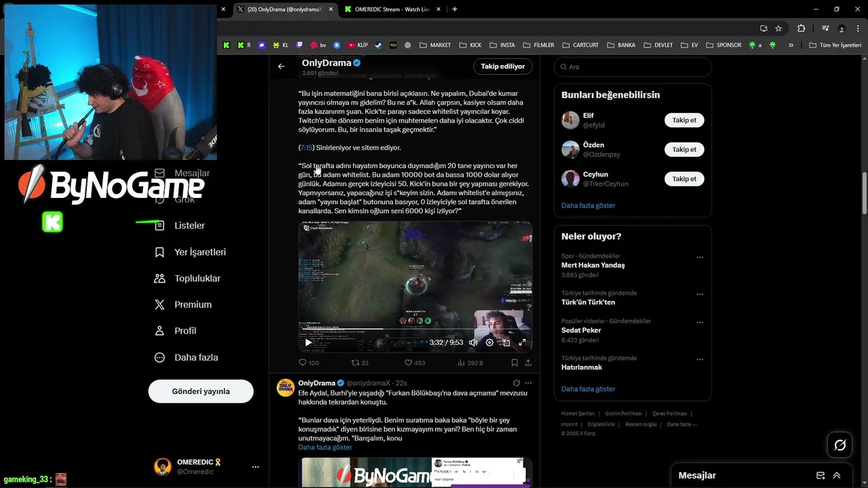The image size is (868, 488).
Task: Click the page vertical scrollbar thumb
Action: (864, 193)
